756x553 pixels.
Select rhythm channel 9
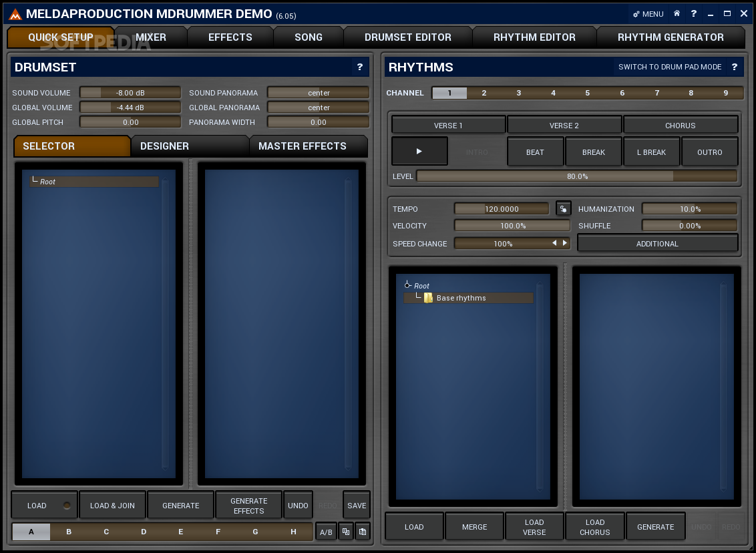click(x=726, y=93)
